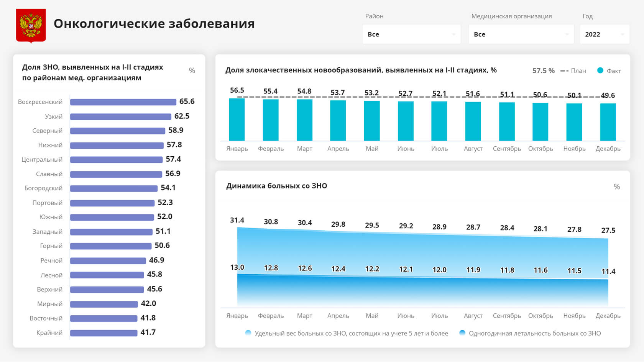
Task: Select the Крайний bar valued 41.7
Action: (103, 333)
